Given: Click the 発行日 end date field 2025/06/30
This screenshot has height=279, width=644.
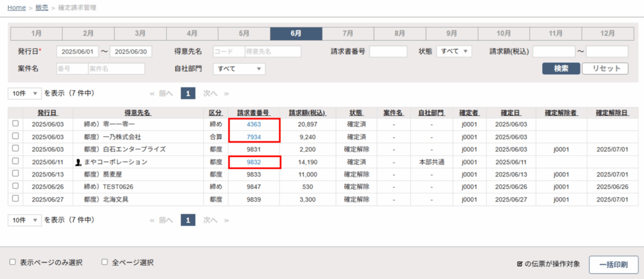Looking at the screenshot, I should 131,52.
